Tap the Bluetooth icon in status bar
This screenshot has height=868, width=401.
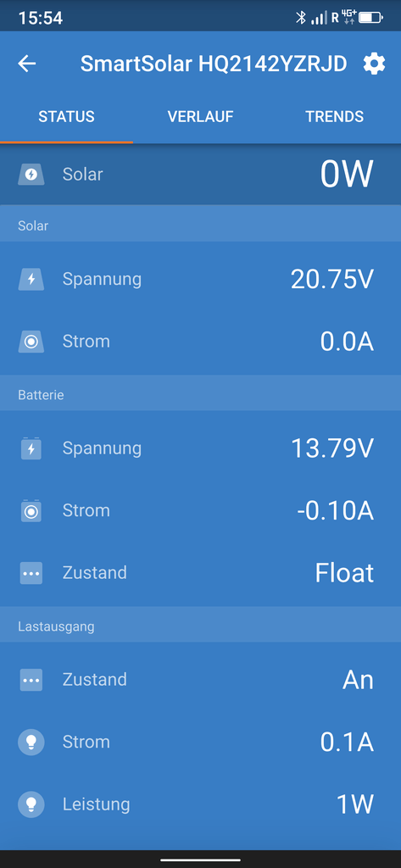point(301,18)
